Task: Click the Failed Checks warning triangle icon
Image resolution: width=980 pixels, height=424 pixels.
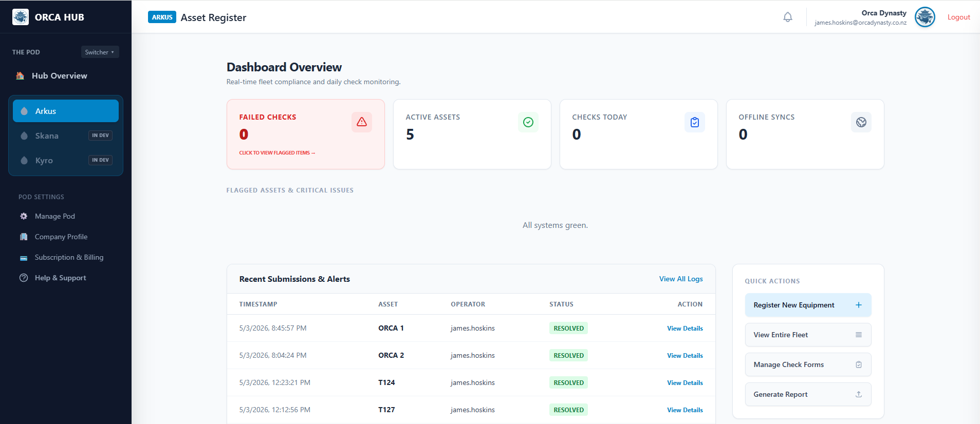Action: tap(362, 122)
